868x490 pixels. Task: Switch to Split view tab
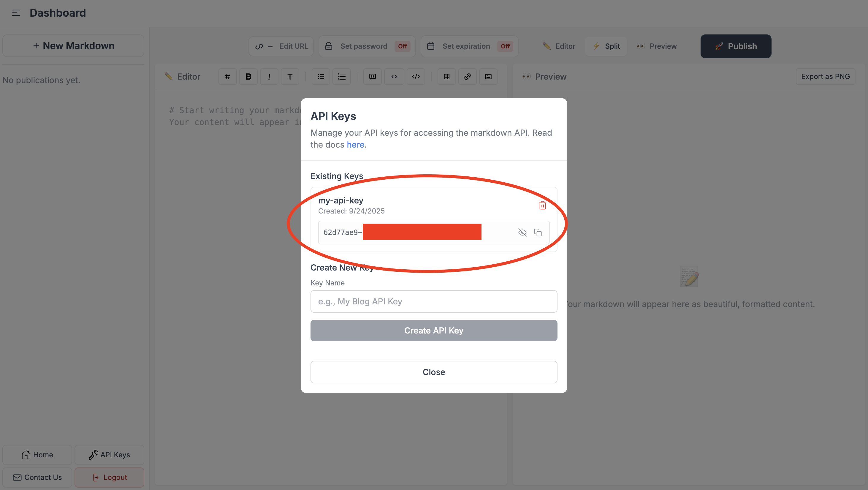(x=606, y=46)
